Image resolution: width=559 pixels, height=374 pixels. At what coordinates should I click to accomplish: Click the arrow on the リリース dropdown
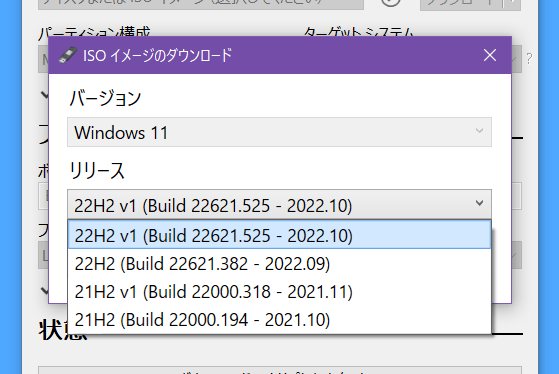[479, 203]
